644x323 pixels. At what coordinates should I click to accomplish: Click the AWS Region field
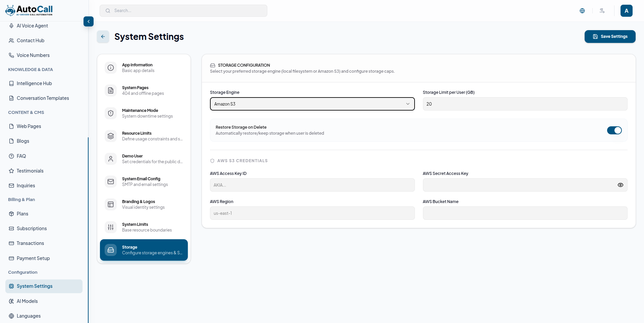coord(312,213)
